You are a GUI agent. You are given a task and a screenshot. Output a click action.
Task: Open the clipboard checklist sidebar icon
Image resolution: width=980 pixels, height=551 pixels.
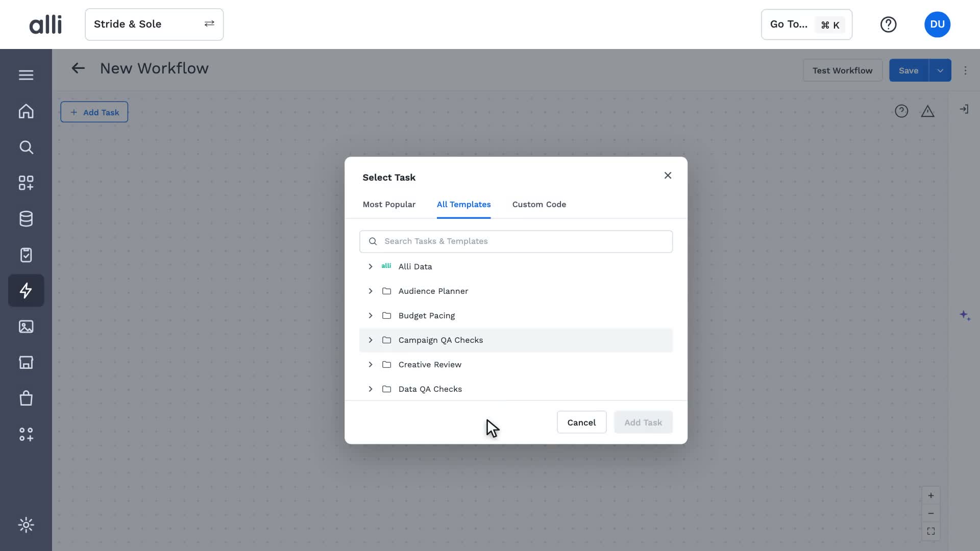coord(26,255)
